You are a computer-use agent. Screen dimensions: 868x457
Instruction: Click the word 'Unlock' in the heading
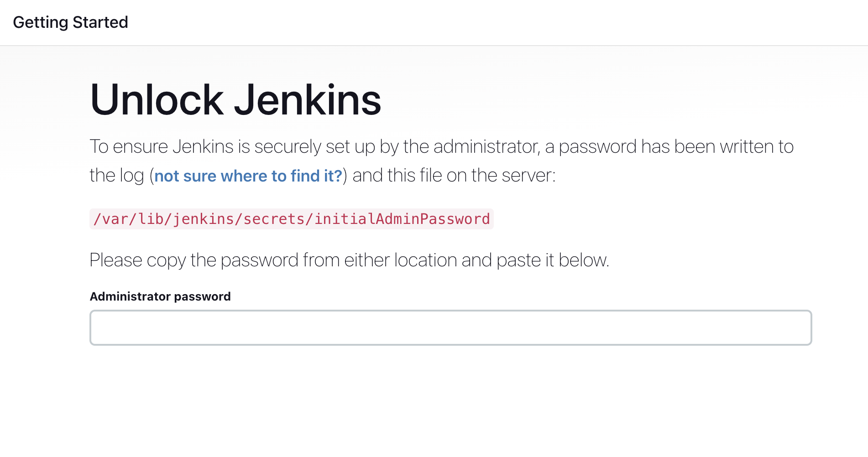157,99
